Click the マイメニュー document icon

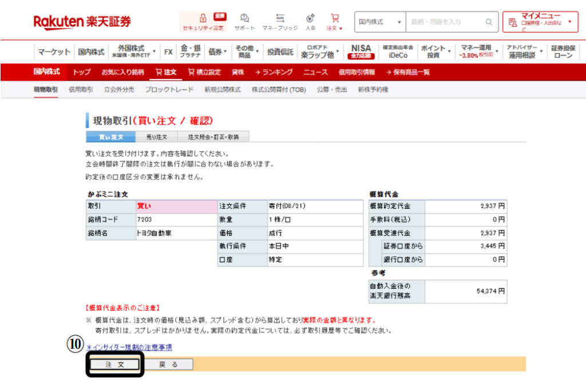click(x=513, y=23)
